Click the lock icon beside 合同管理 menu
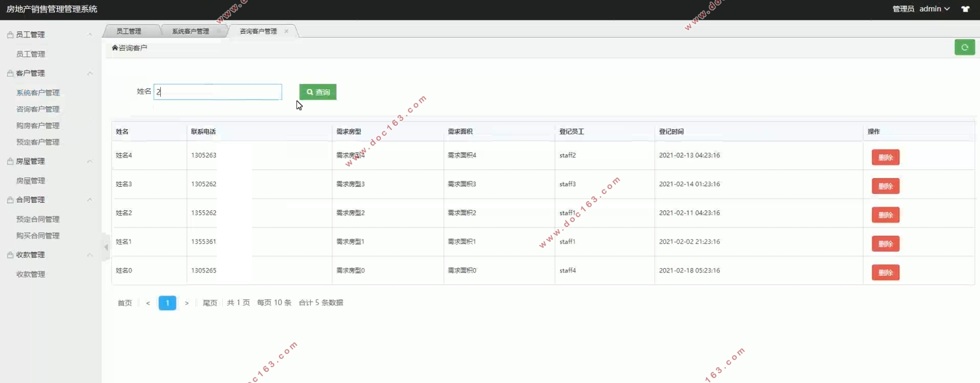Image resolution: width=980 pixels, height=383 pixels. click(x=10, y=199)
